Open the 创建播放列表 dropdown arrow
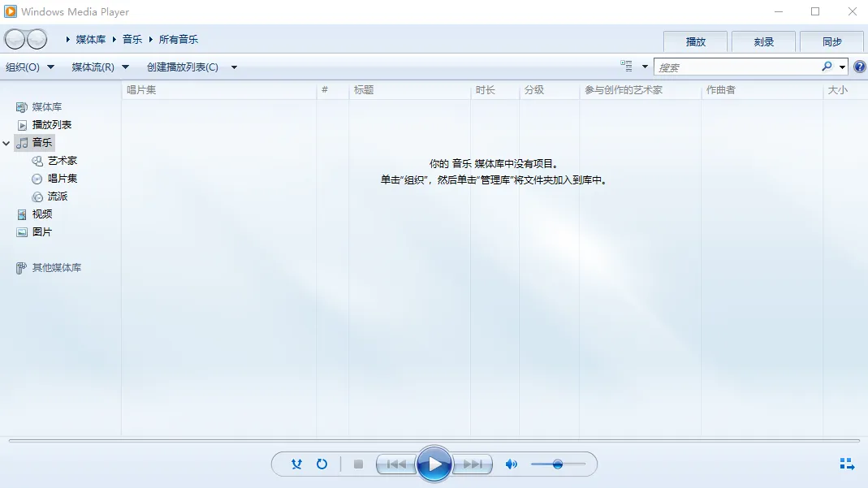This screenshot has width=868, height=488. tap(234, 67)
